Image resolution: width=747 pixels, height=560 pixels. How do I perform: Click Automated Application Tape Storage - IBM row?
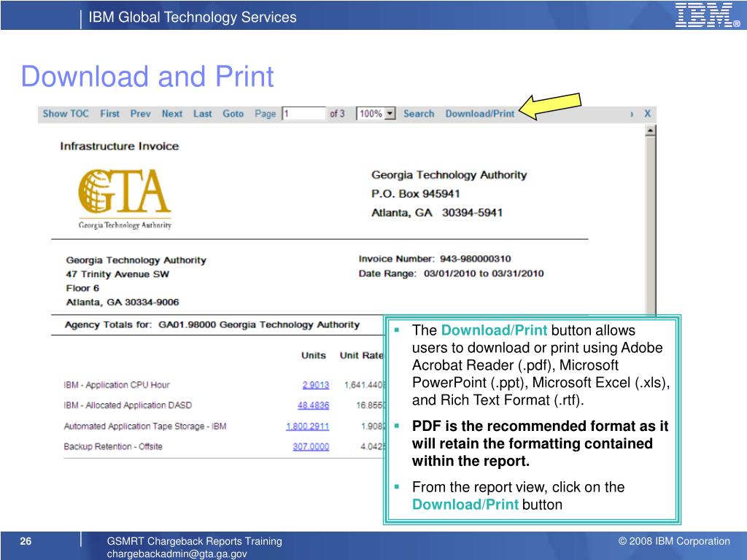point(145,426)
